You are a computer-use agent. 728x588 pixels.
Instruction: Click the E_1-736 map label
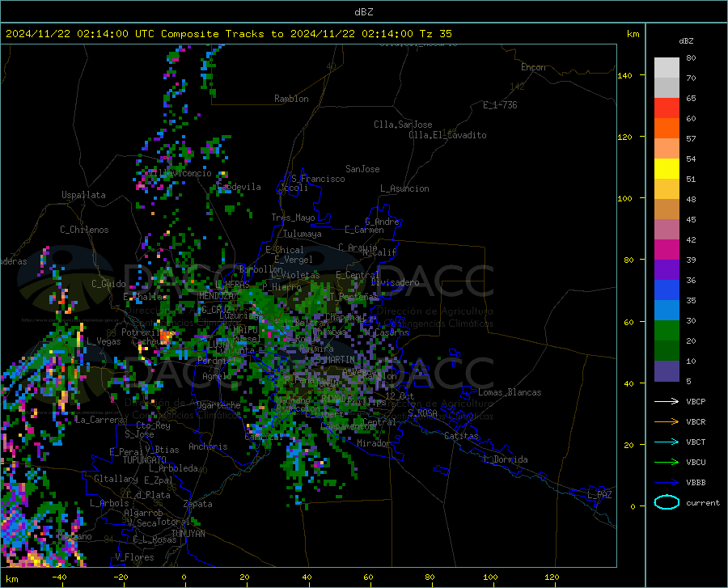click(500, 105)
